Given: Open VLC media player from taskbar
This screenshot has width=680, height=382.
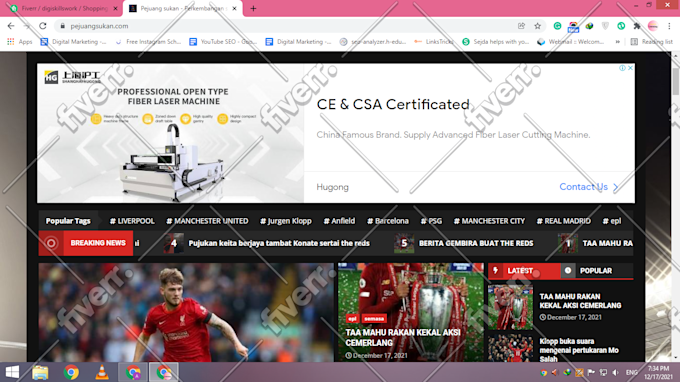Looking at the screenshot, I should click(102, 372).
